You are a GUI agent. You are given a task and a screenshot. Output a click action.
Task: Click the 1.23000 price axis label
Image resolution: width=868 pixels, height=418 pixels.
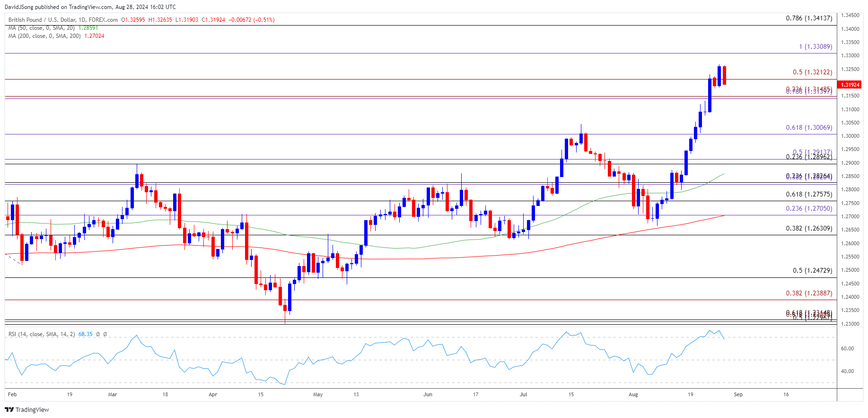850,324
